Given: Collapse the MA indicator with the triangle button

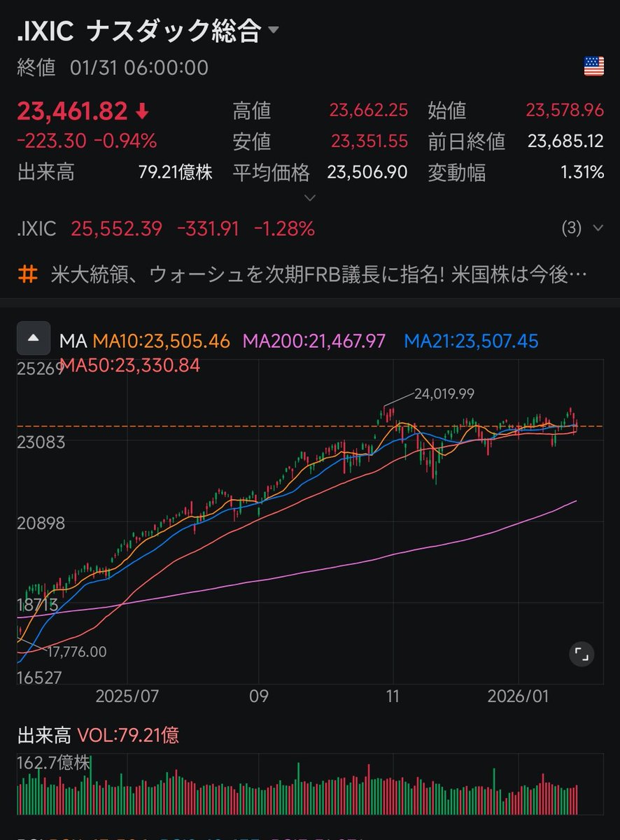Looking at the screenshot, I should pos(34,338).
